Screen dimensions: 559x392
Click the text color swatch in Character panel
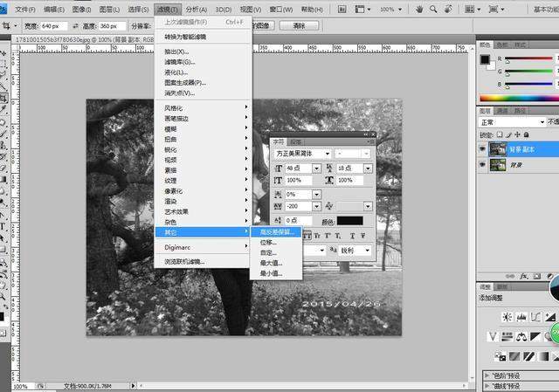pos(349,221)
